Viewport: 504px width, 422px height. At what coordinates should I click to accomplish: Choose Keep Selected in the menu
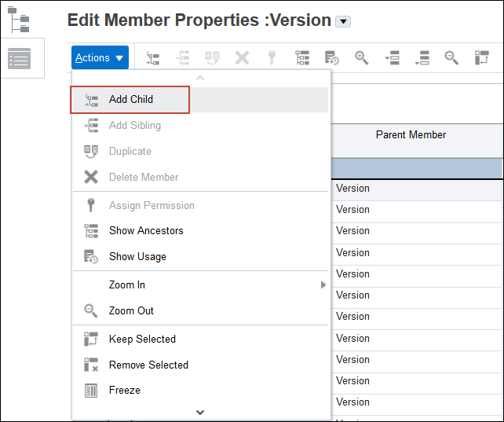[x=200, y=339]
